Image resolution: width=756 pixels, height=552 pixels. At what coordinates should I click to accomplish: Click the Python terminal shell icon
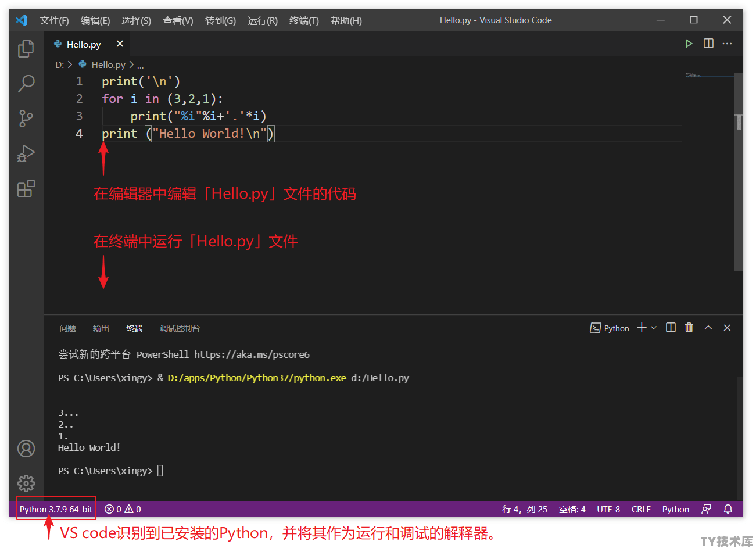(595, 328)
